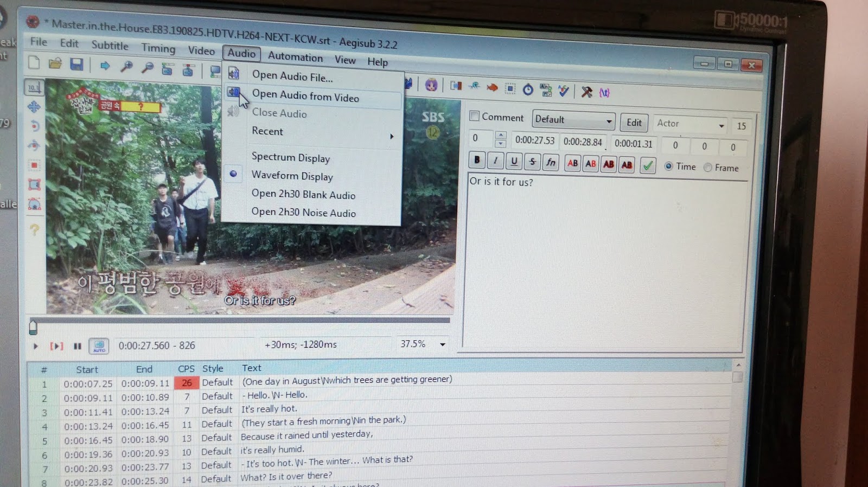Select the Frame radio button
Viewport: 868px width, 487px height.
click(707, 168)
